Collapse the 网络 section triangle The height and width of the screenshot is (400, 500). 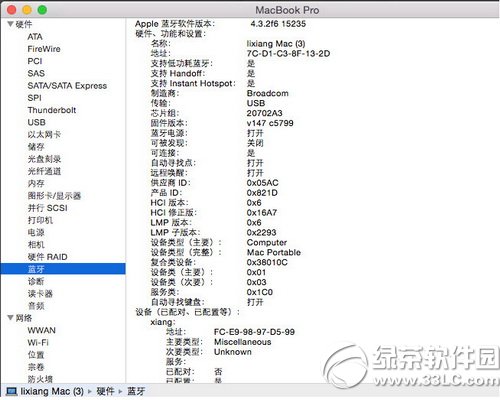coord(11,318)
